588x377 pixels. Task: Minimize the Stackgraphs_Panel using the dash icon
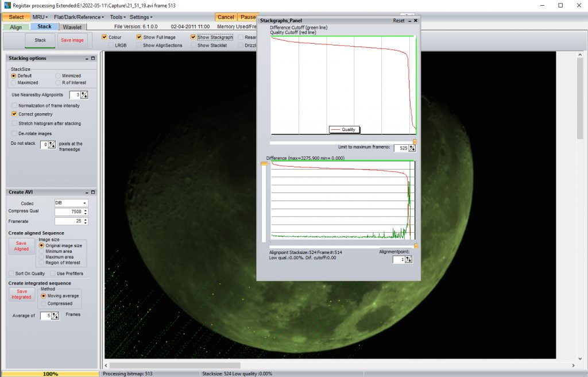pyautogui.click(x=409, y=21)
